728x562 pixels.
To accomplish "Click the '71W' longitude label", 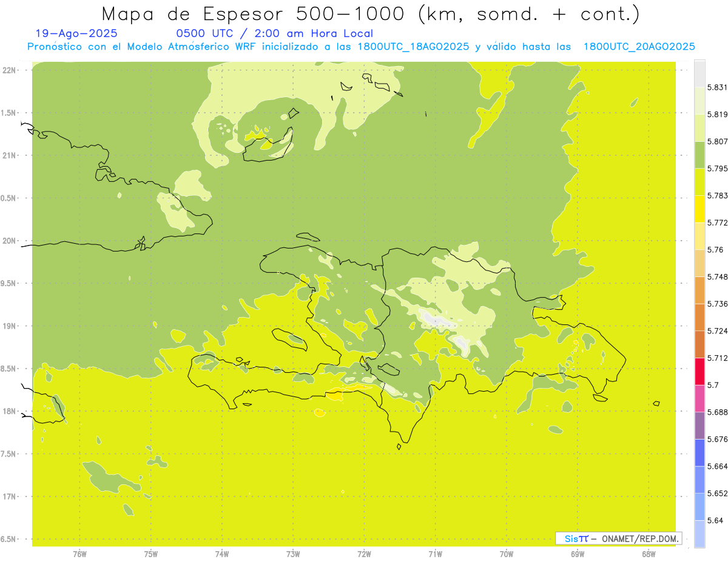I will 435,554.
